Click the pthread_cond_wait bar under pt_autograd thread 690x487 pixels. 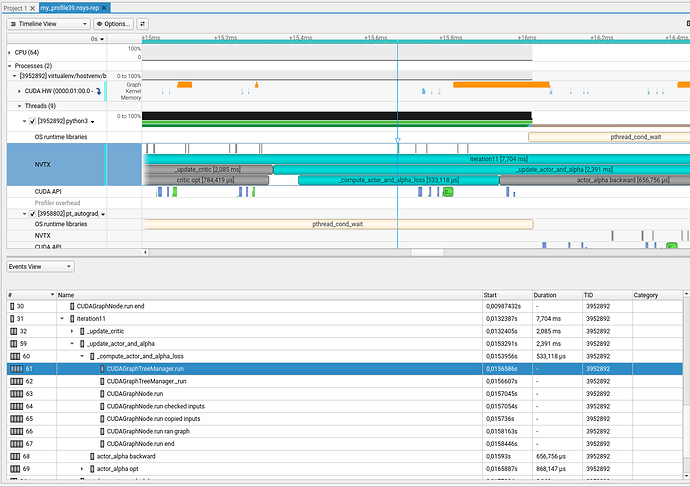point(338,224)
